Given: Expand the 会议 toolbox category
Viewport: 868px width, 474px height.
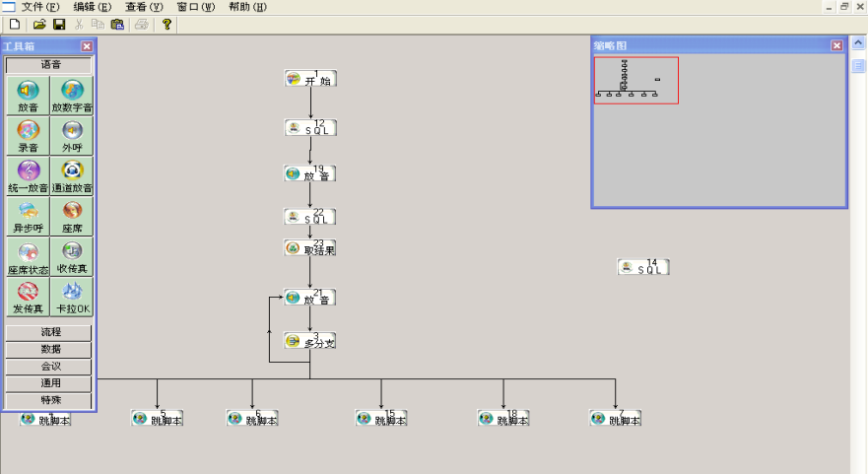Looking at the screenshot, I should (49, 367).
